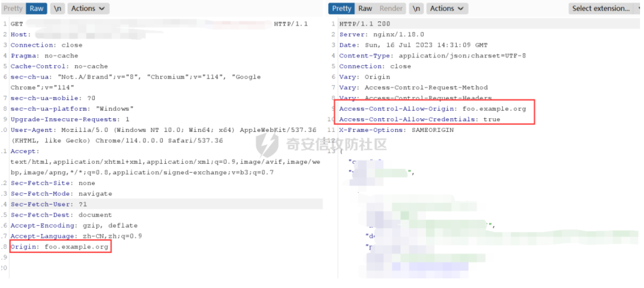Select the response Pretty tab
Image resolution: width=644 pixels, height=288 pixels.
pyautogui.click(x=342, y=9)
